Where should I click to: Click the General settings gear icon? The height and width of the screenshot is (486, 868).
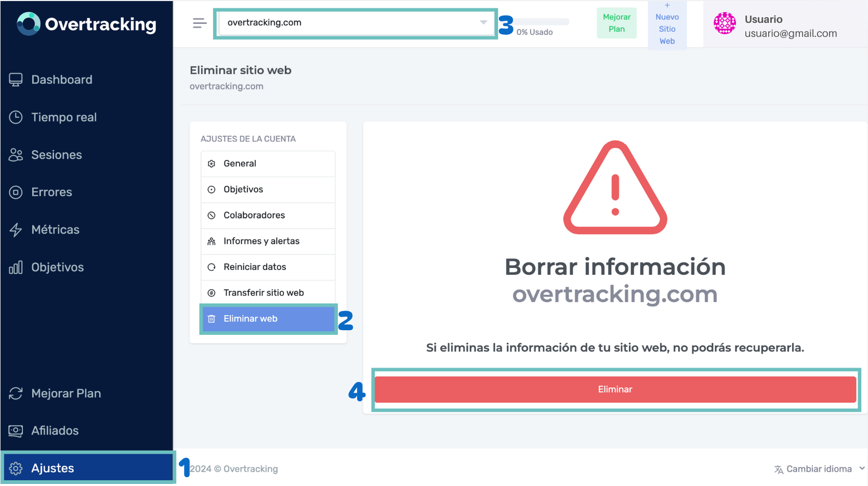point(212,164)
